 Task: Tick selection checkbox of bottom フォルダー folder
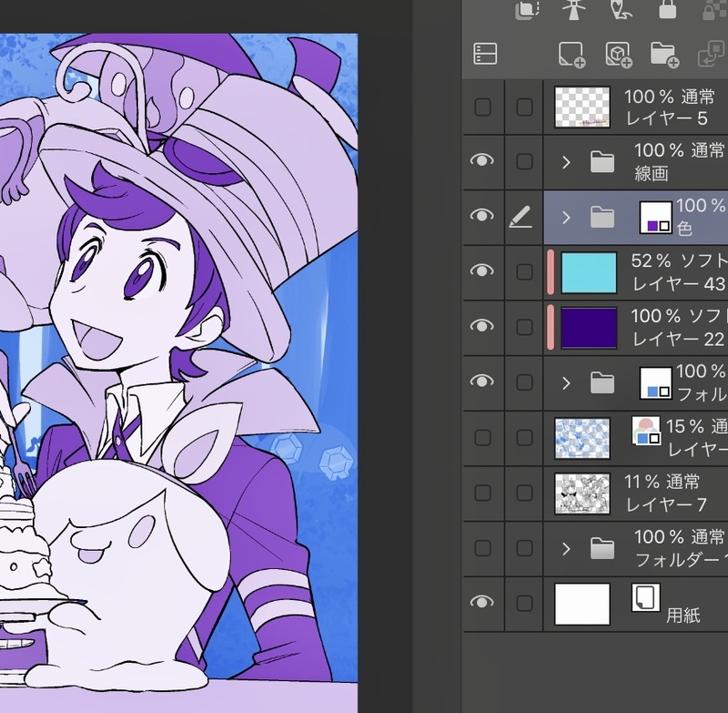pos(525,548)
